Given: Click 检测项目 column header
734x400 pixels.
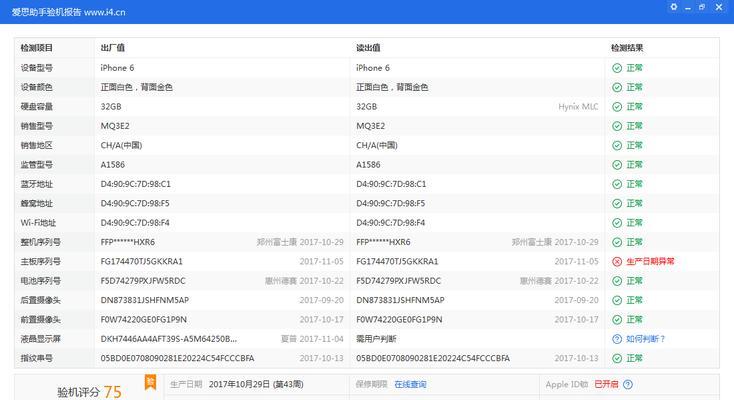Looking at the screenshot, I should pos(37,48).
